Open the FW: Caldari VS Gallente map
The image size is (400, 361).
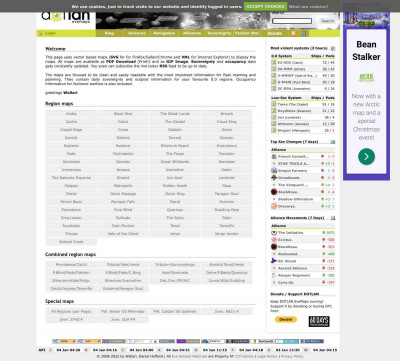click(x=175, y=311)
